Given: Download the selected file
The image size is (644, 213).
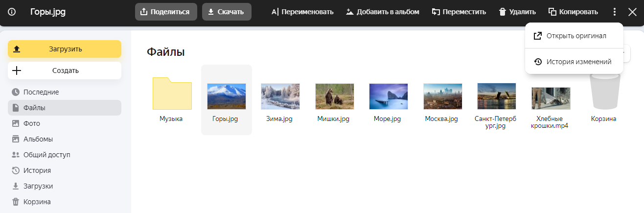Looking at the screenshot, I should point(227,12).
